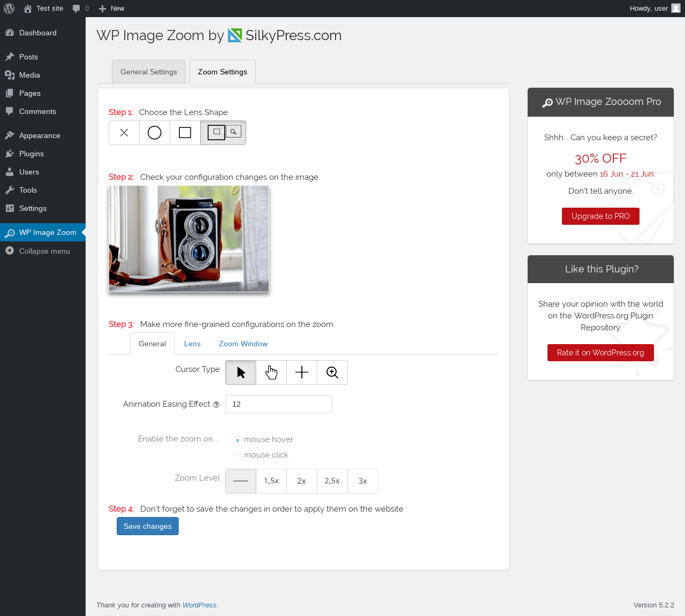The height and width of the screenshot is (616, 685).
Task: Visit Test site from admin bar
Action: pos(43,9)
